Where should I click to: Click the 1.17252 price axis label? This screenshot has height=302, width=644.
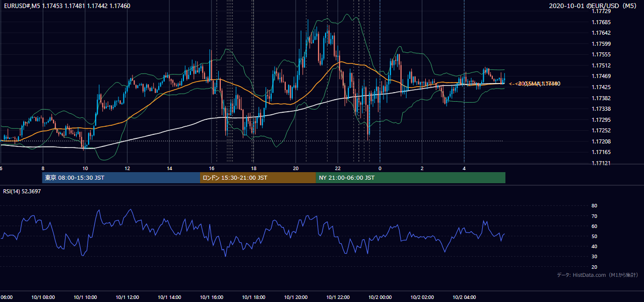coord(602,130)
